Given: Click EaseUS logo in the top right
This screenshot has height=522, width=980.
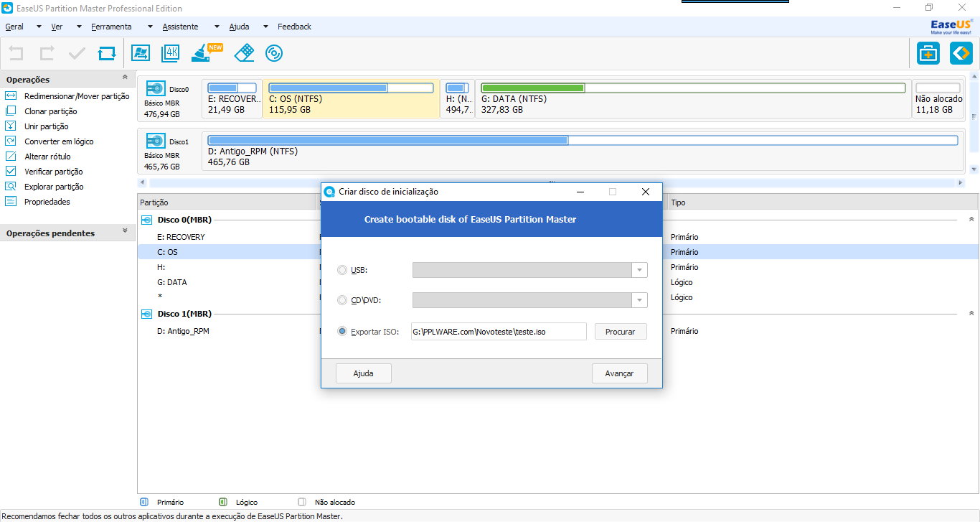Looking at the screenshot, I should coord(951,27).
